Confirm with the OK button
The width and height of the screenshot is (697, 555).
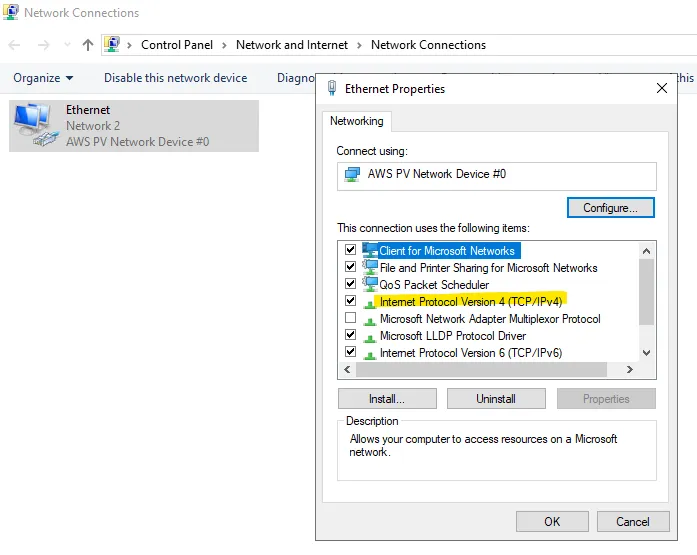552,521
